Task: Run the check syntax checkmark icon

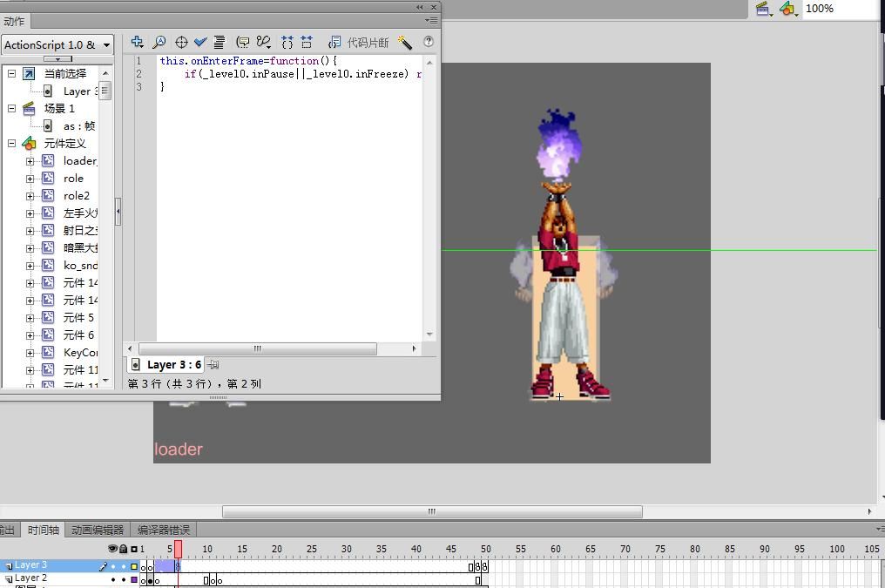Action: point(200,42)
